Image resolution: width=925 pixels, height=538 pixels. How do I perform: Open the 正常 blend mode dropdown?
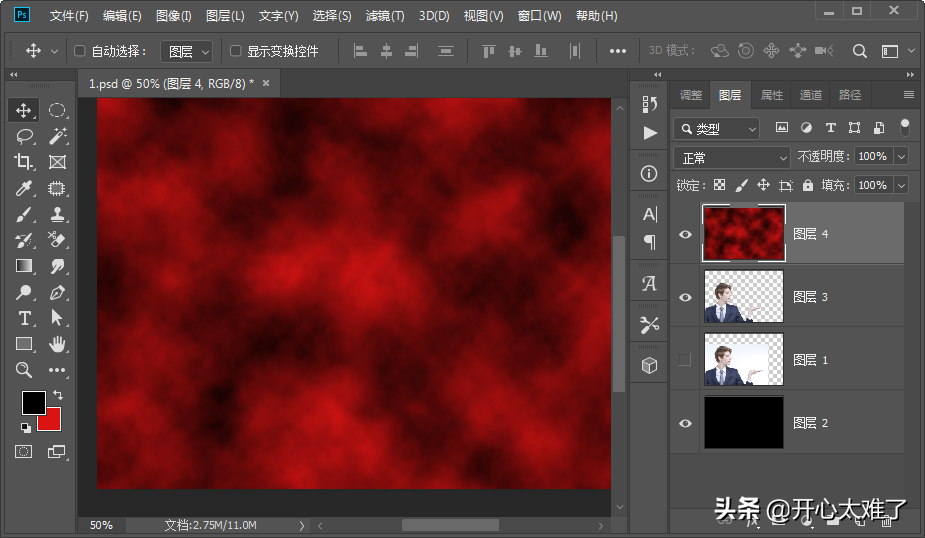[x=732, y=157]
